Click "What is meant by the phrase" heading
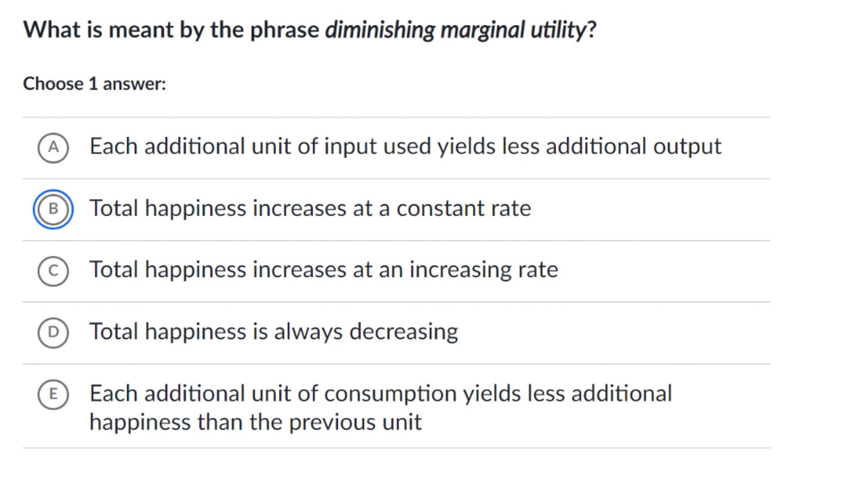The height and width of the screenshot is (504, 861). 171,30
